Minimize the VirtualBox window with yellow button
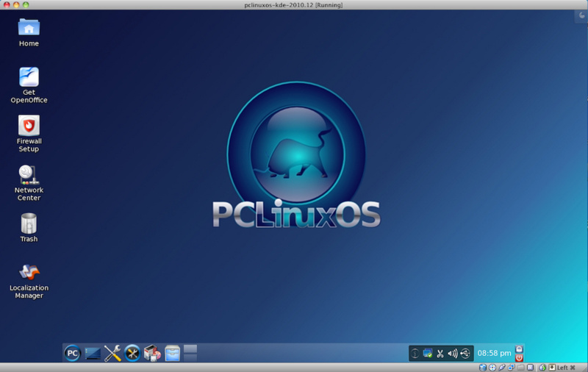588x372 pixels. 16,5
